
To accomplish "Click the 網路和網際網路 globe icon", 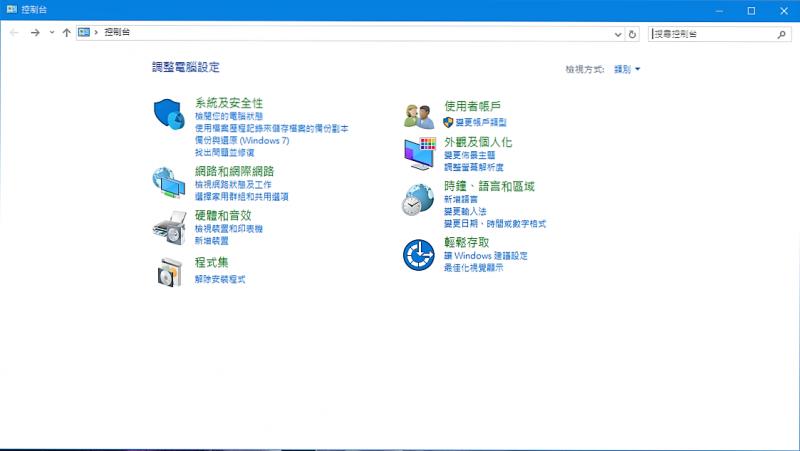I will pos(169,183).
